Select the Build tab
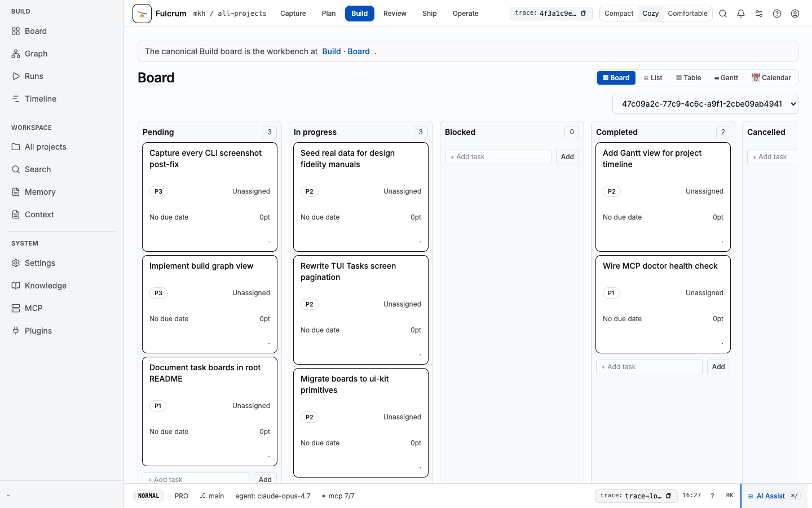The height and width of the screenshot is (508, 812). click(360, 14)
